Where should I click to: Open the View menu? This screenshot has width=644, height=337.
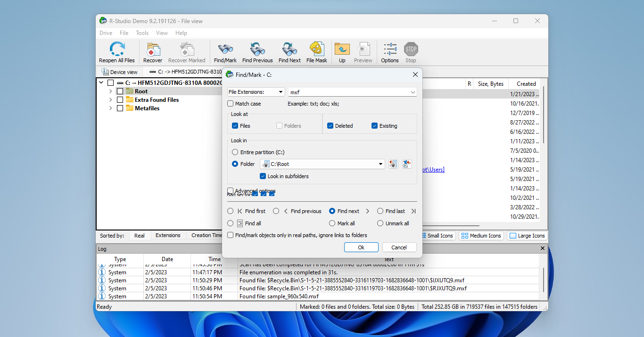162,33
